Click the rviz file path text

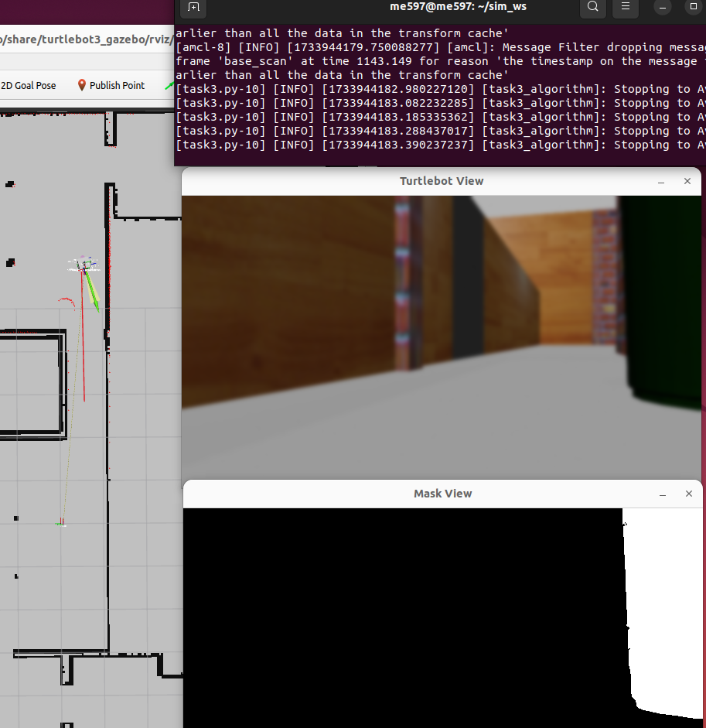pos(87,39)
